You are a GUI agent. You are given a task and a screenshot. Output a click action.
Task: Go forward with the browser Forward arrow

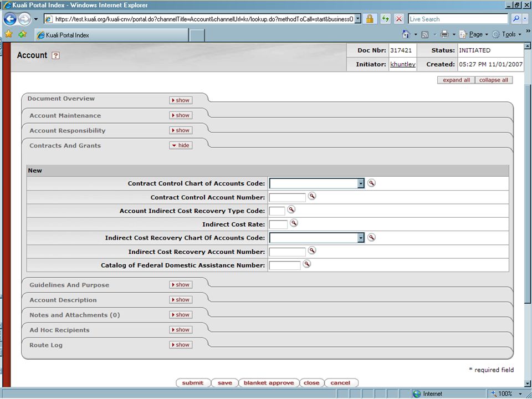24,19
